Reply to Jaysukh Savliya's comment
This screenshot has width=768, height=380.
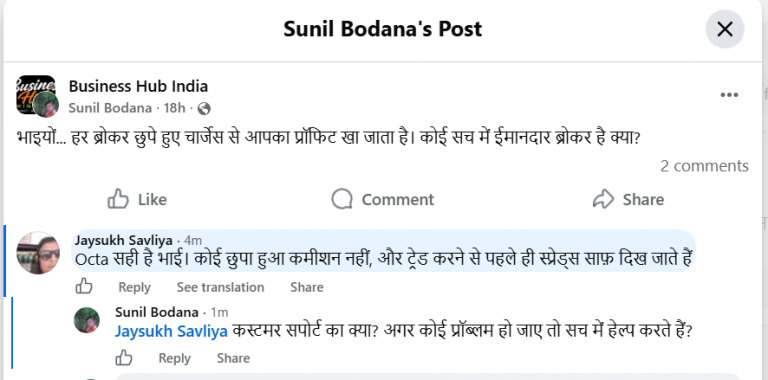coord(134,287)
